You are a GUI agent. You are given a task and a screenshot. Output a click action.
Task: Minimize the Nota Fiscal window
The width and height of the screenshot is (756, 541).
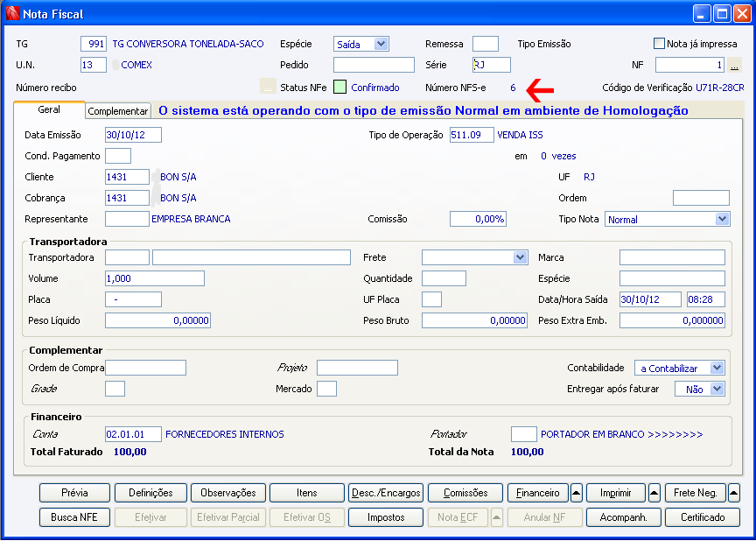[x=703, y=13]
